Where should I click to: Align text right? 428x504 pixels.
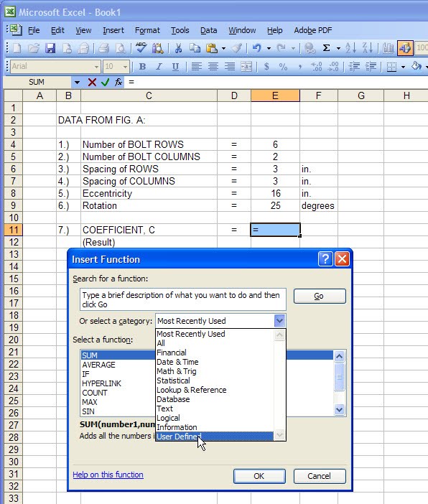[230, 67]
